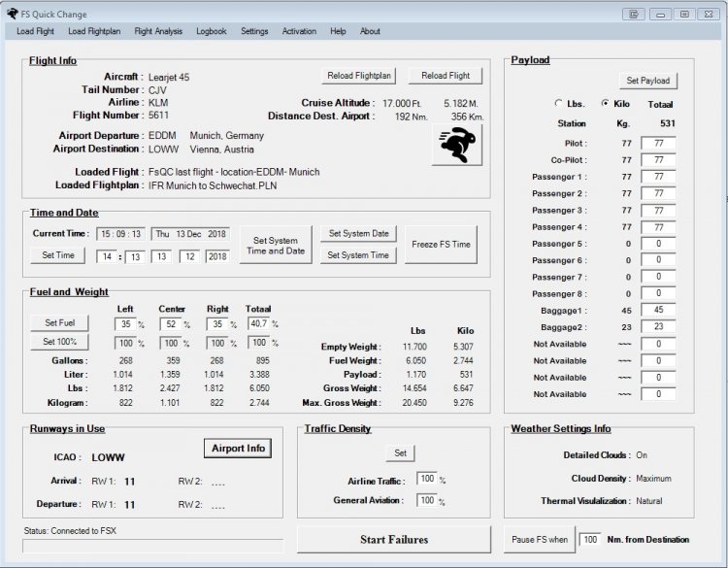Click the Traffic Density Set button

[400, 452]
